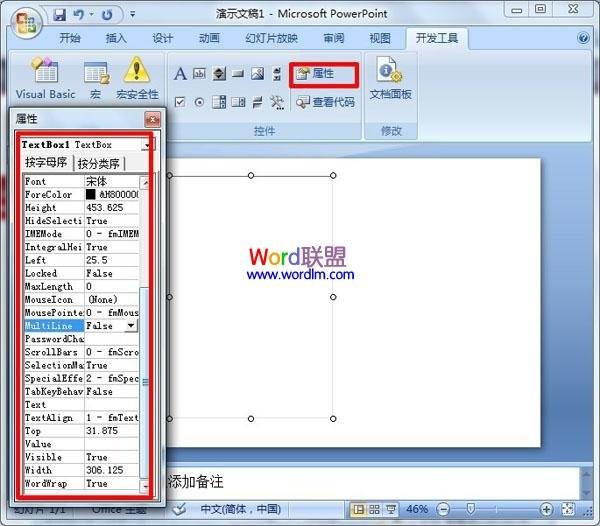Open the 审阅 ribbon tab
The image size is (600, 526).
coord(334,38)
